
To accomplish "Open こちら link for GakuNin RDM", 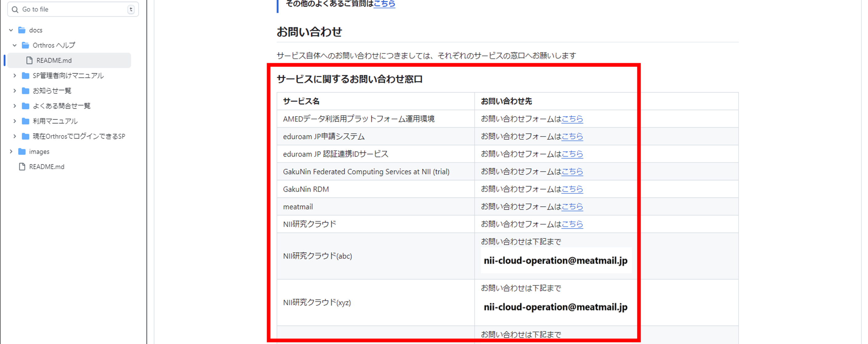I will click(572, 189).
